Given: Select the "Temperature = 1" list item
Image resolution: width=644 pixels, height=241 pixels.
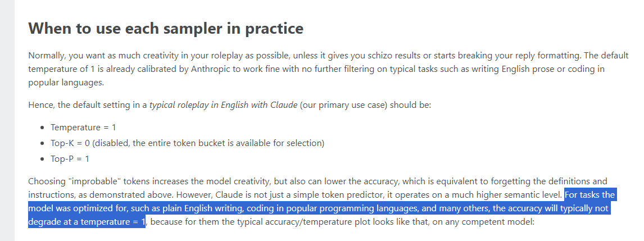Looking at the screenshot, I should click(x=83, y=128).
